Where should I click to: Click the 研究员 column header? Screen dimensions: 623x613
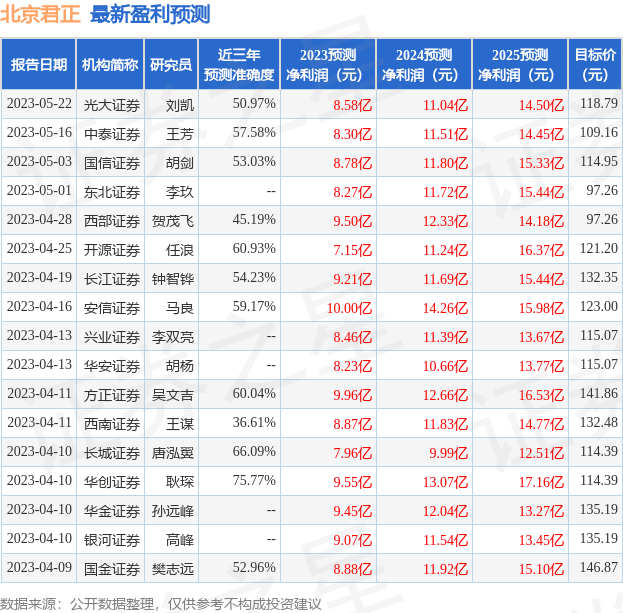click(171, 65)
